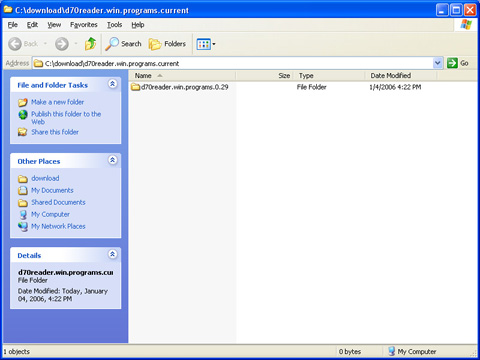Click the Other Places heading

[39, 161]
